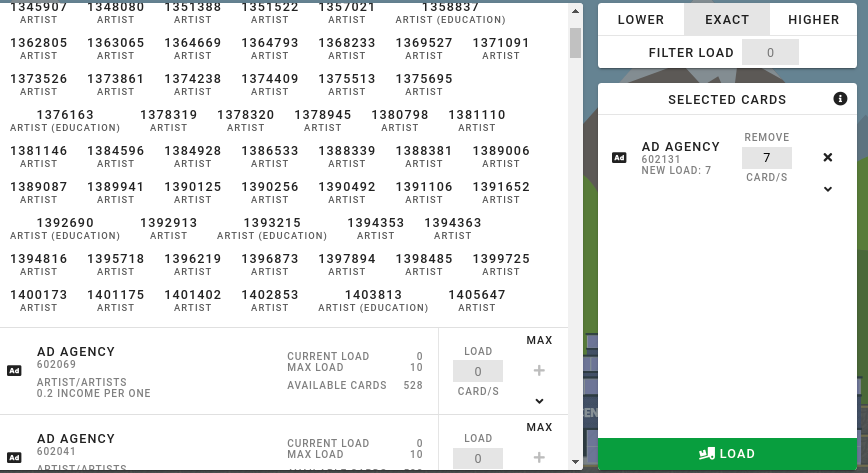The width and height of the screenshot is (868, 473).
Task: Select artist (education) card 1403813
Action: click(x=373, y=300)
